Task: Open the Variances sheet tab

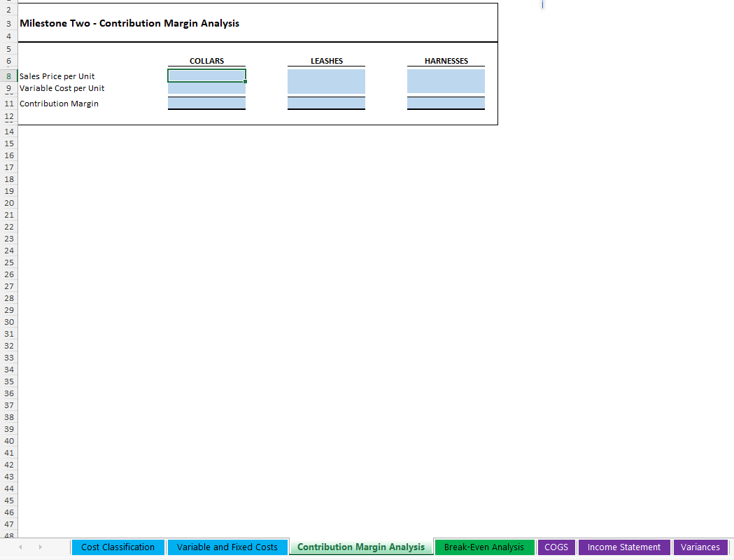Action: point(700,547)
